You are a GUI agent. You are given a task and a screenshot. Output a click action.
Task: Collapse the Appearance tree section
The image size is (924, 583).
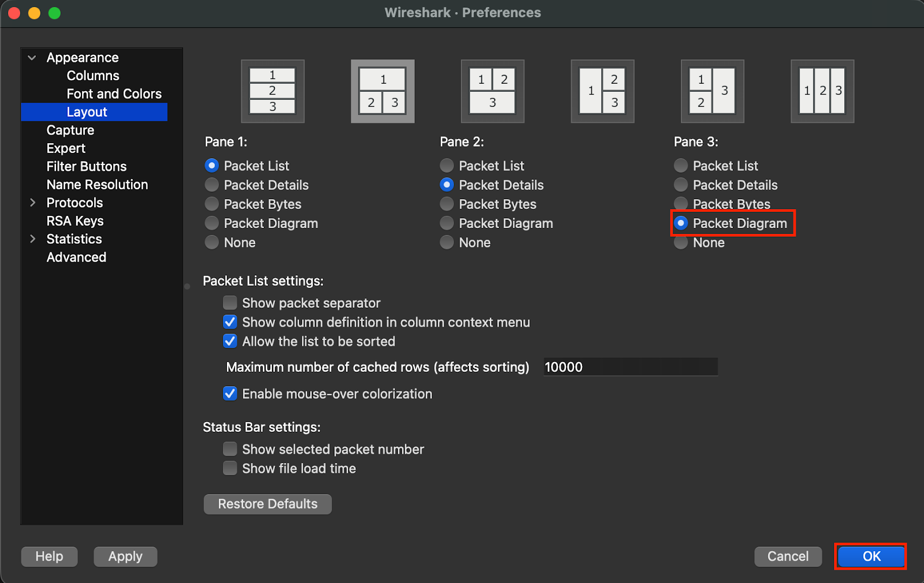[32, 58]
